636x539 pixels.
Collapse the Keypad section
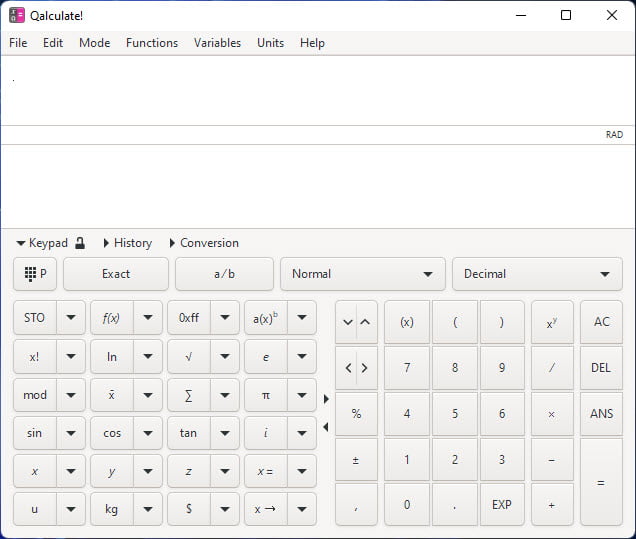(42, 243)
